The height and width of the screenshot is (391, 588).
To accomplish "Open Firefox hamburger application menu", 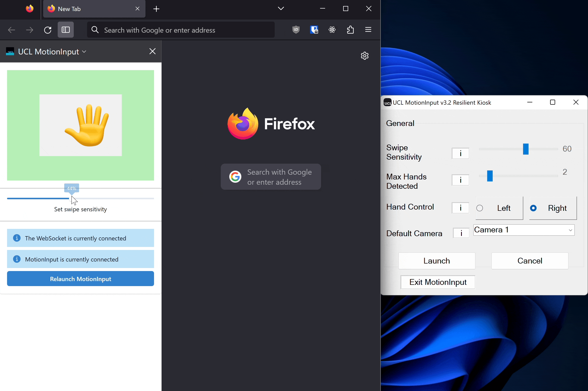I will tap(368, 30).
